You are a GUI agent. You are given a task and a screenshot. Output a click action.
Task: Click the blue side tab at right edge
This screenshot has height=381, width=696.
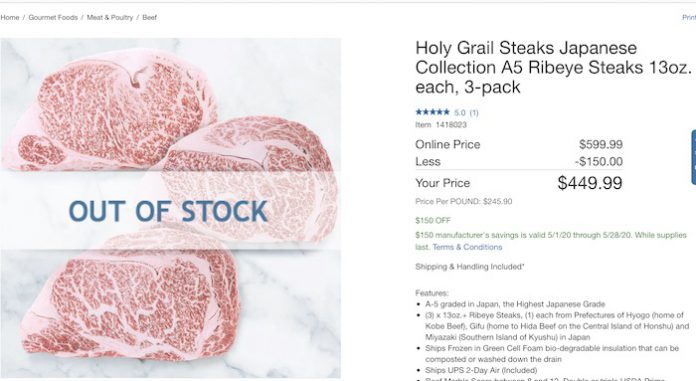pyautogui.click(x=693, y=157)
